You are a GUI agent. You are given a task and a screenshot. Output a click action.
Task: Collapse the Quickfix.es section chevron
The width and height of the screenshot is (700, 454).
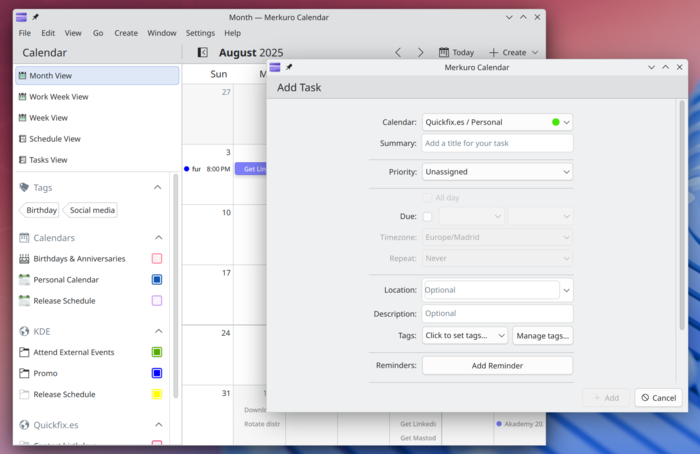coord(158,425)
